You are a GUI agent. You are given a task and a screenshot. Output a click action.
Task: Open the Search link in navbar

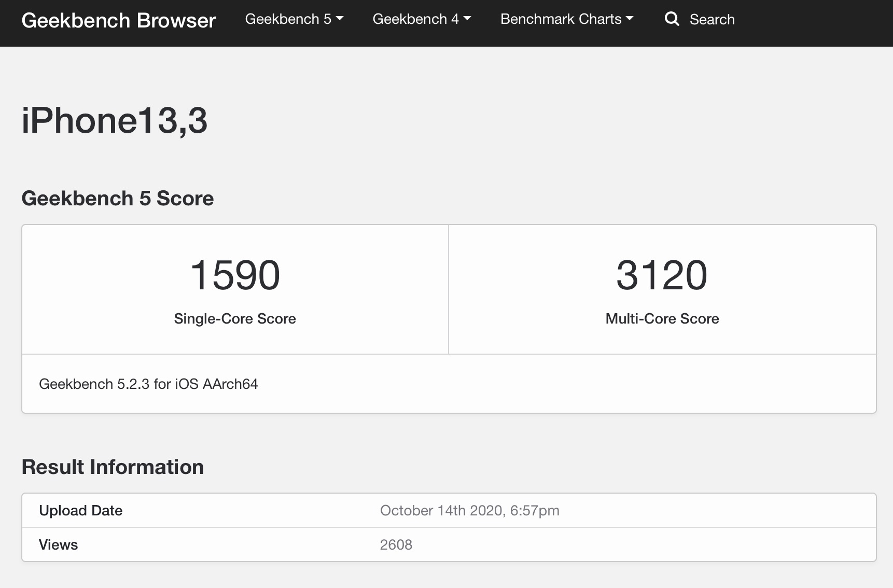(712, 20)
